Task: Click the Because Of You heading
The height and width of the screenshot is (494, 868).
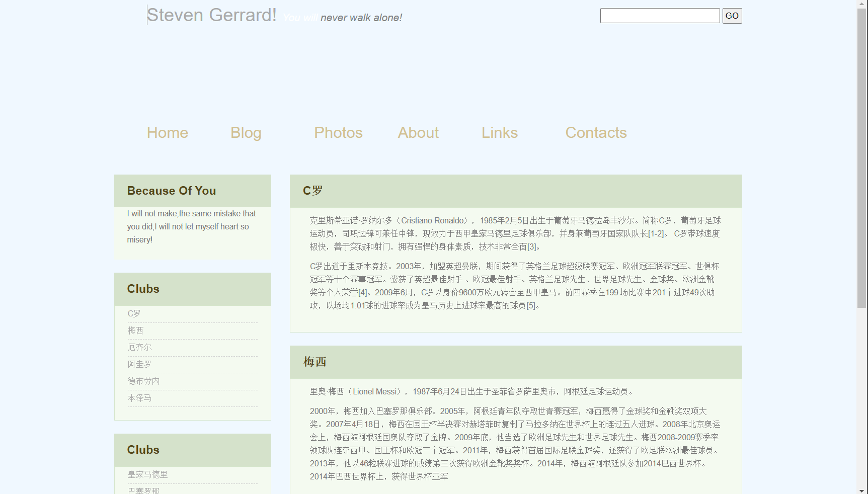Action: pos(172,191)
